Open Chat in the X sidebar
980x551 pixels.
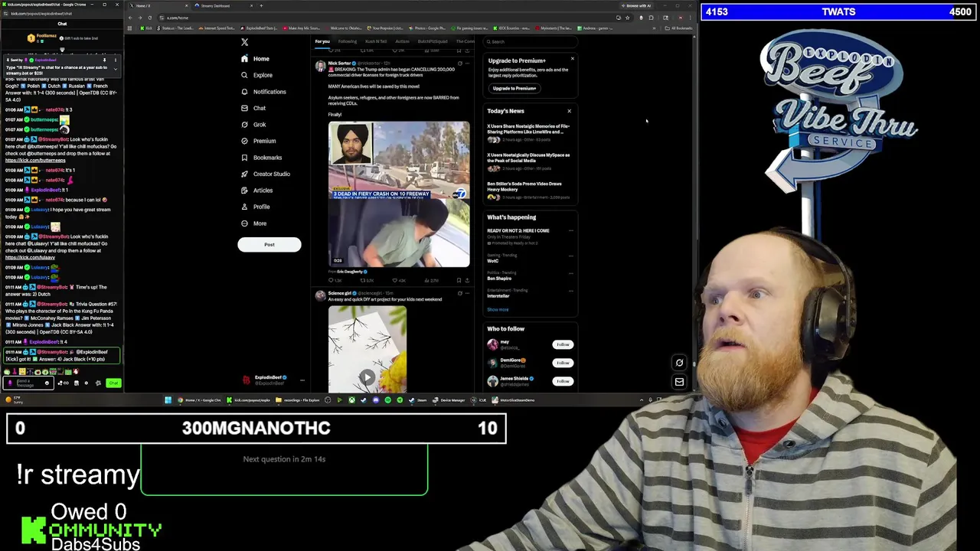point(253,108)
